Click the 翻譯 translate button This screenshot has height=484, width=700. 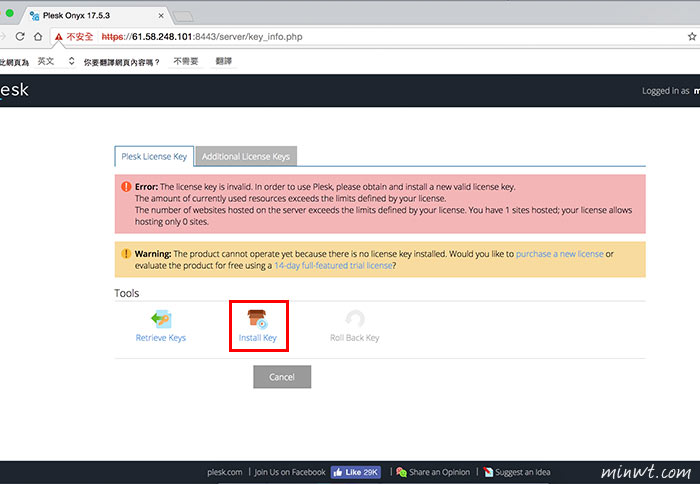[x=223, y=61]
